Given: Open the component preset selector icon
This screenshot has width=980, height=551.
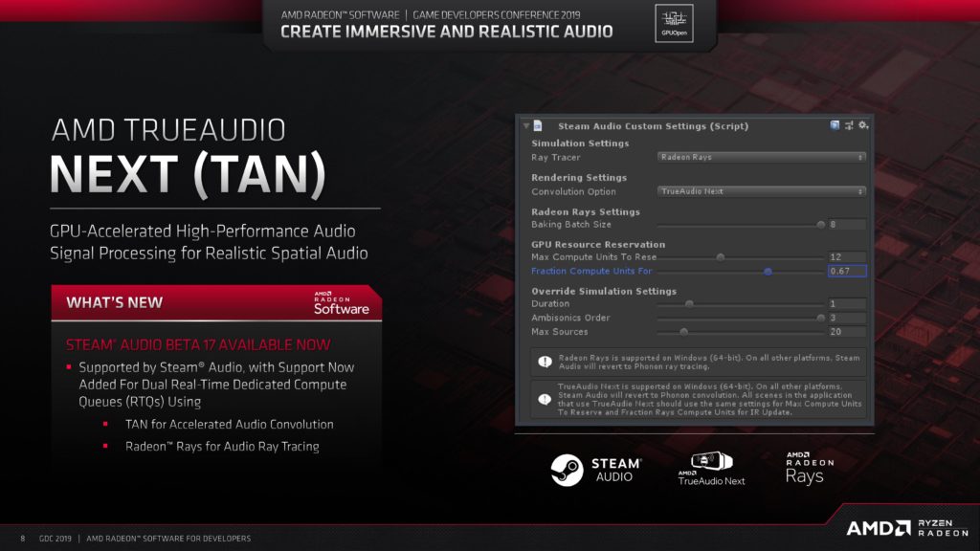Looking at the screenshot, I should pyautogui.click(x=849, y=125).
